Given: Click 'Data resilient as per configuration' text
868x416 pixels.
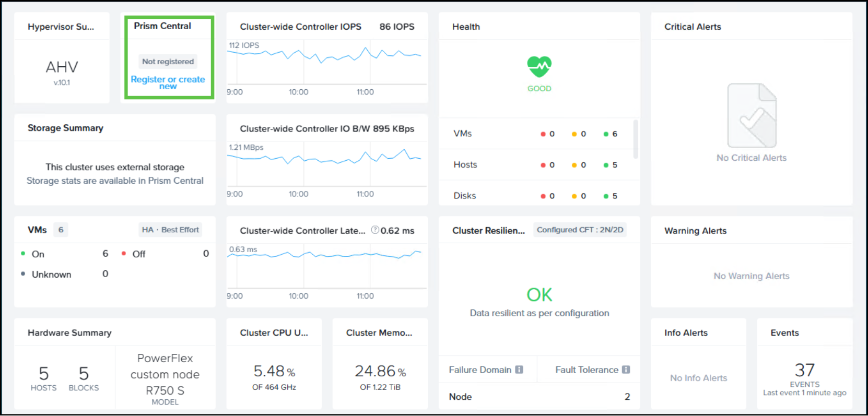Looking at the screenshot, I should [x=539, y=313].
